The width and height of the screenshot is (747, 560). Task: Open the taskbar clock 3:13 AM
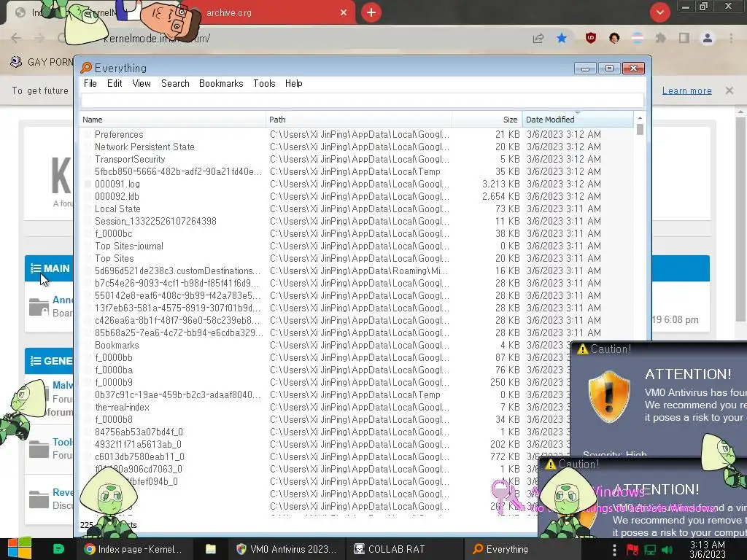[x=708, y=549]
